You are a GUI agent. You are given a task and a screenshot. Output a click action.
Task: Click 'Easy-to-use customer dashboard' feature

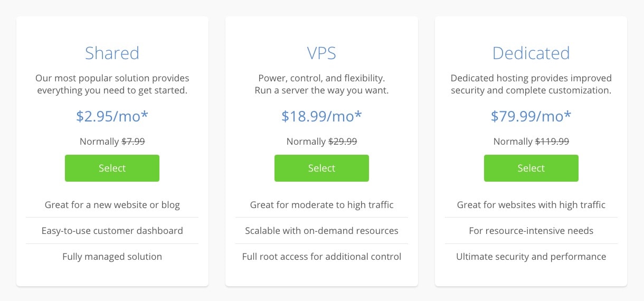pyautogui.click(x=112, y=231)
